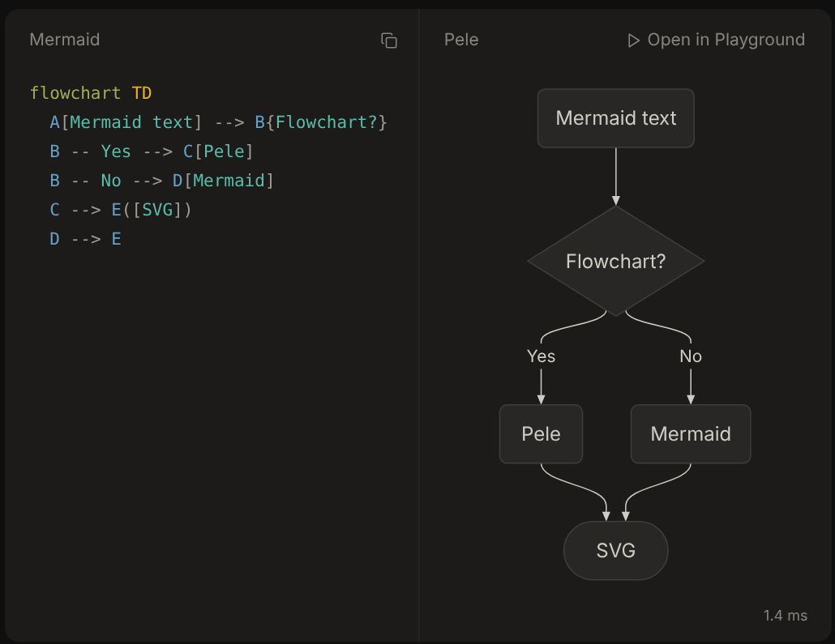Click the 'Yes' edge label
Image resolution: width=835 pixels, height=644 pixels.
point(541,356)
